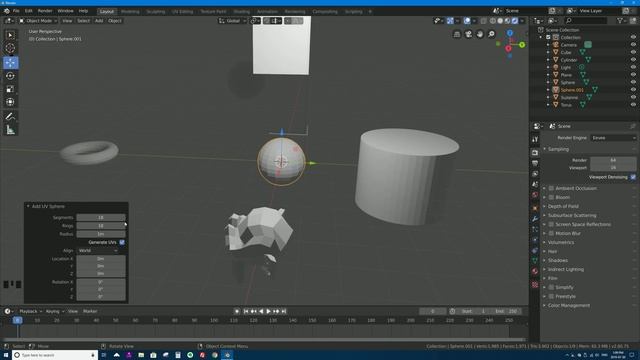Open the Texture properties tab icon
The height and width of the screenshot is (360, 640).
tap(535, 284)
